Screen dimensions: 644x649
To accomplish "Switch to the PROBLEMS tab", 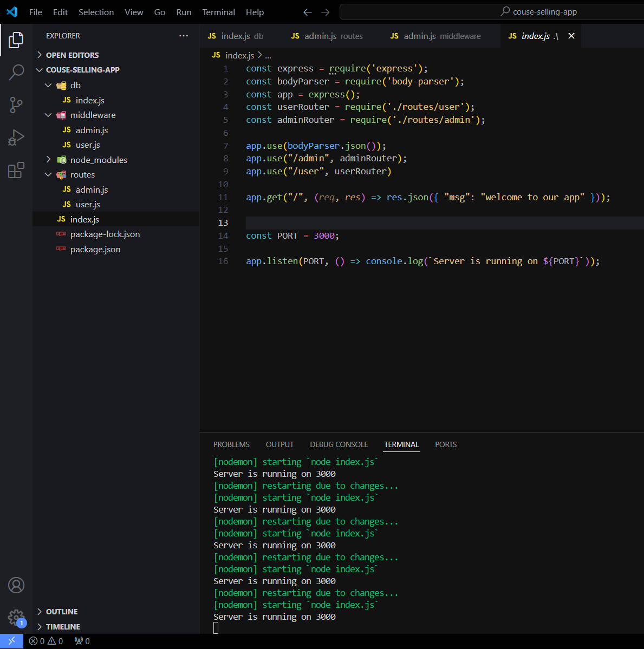I will coord(231,444).
